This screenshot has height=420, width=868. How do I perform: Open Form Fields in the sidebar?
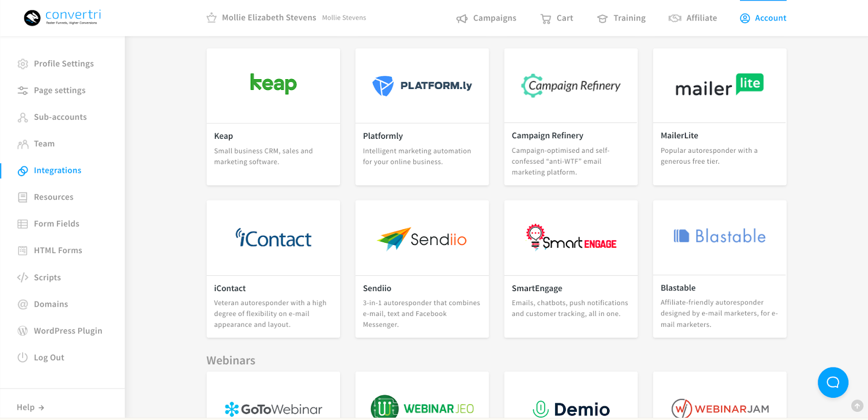coord(56,224)
